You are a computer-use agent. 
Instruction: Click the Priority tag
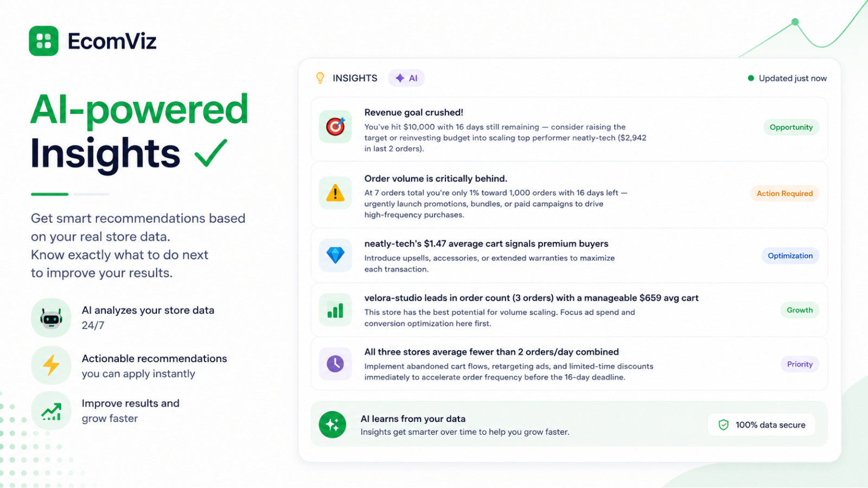pyautogui.click(x=800, y=364)
